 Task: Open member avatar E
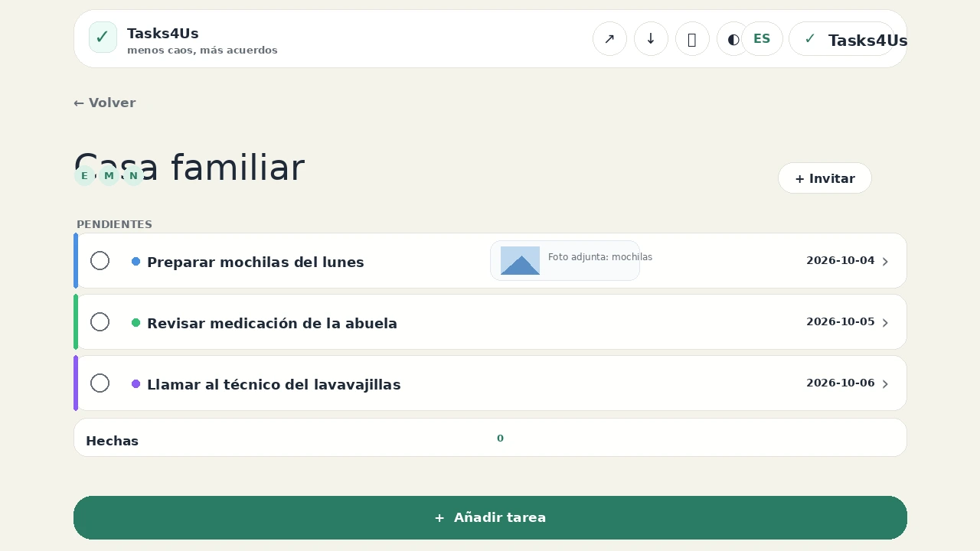point(84,176)
